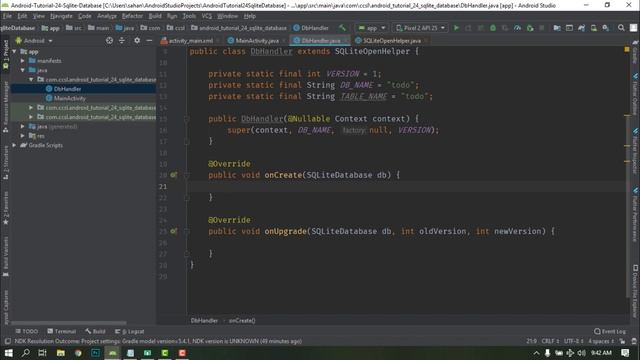The width and height of the screenshot is (640, 360).
Task: Click the Project panel horizontal scrollbar
Action: [x=69, y=322]
